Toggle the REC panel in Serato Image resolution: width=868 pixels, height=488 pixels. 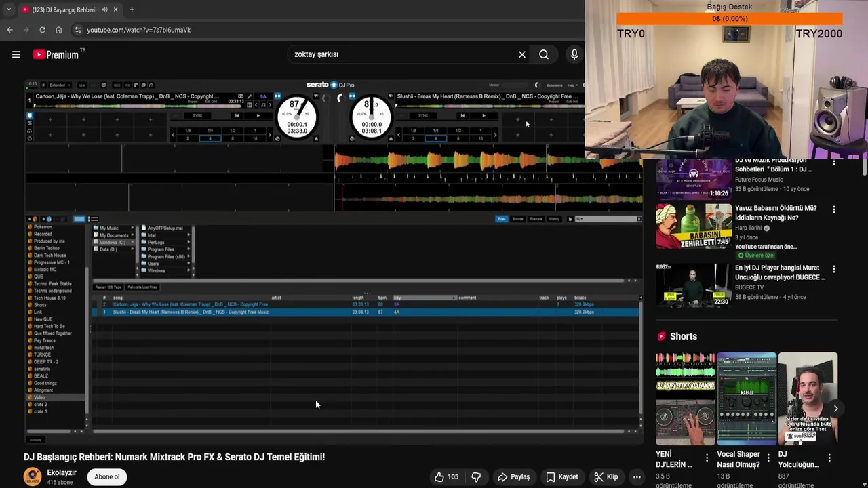117,85
